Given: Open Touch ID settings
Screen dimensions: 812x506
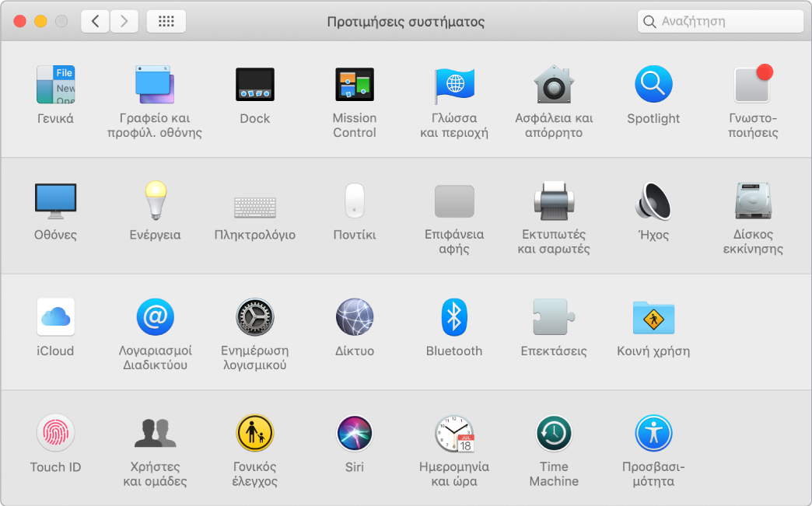Looking at the screenshot, I should click(55, 433).
